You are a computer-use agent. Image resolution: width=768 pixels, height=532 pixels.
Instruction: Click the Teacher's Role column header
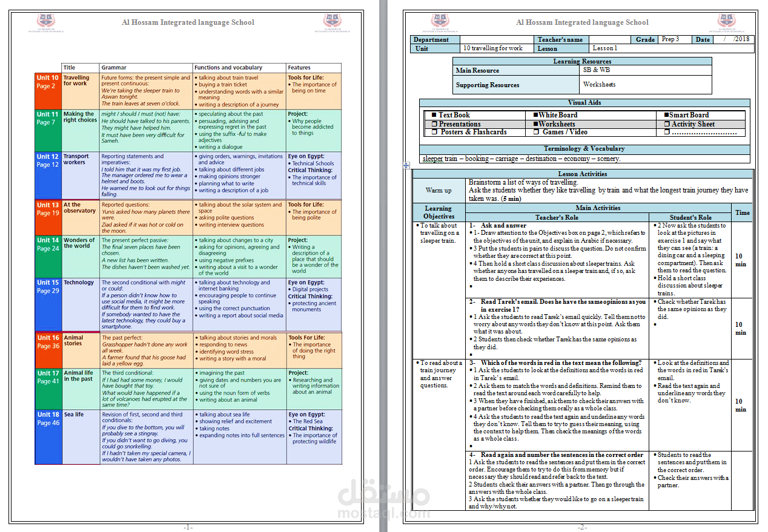(557, 217)
